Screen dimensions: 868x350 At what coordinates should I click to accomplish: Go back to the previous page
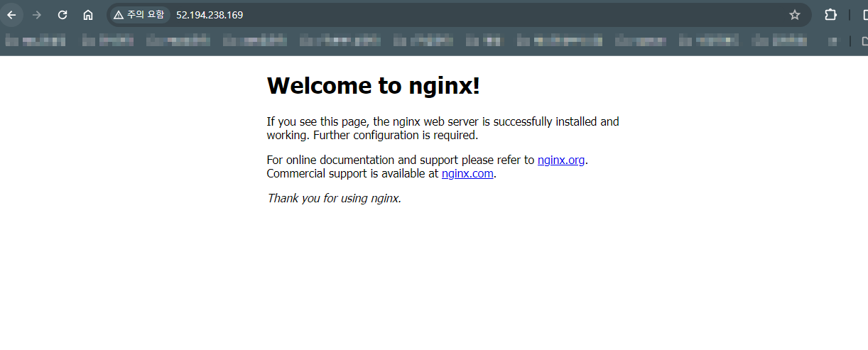coord(12,15)
